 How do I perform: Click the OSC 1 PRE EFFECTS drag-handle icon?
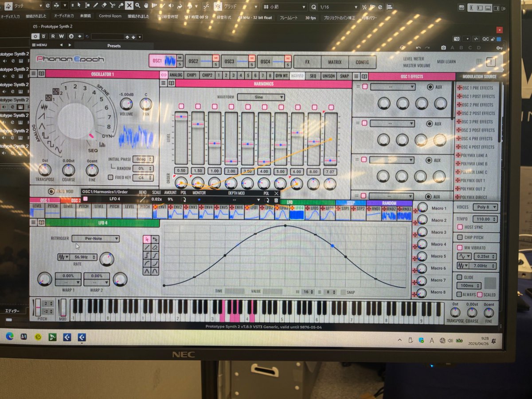coord(459,88)
